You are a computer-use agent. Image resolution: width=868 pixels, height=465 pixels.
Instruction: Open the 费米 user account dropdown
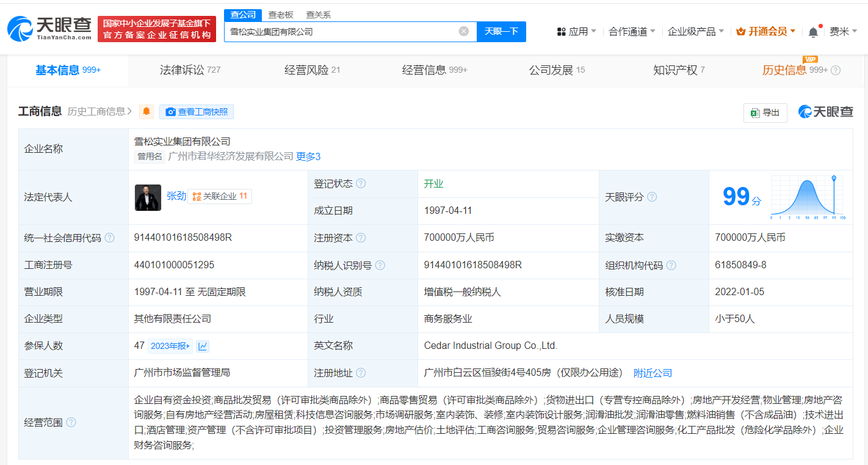pos(843,31)
